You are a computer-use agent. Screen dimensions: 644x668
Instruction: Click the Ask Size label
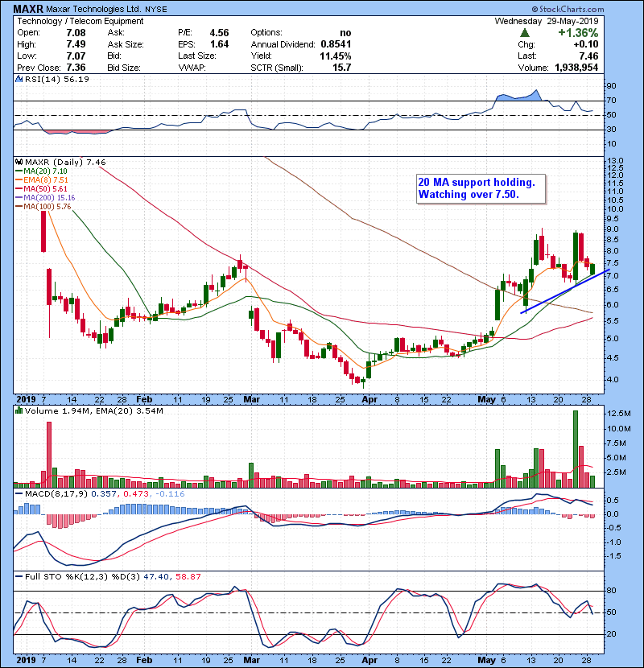pyautogui.click(x=126, y=44)
